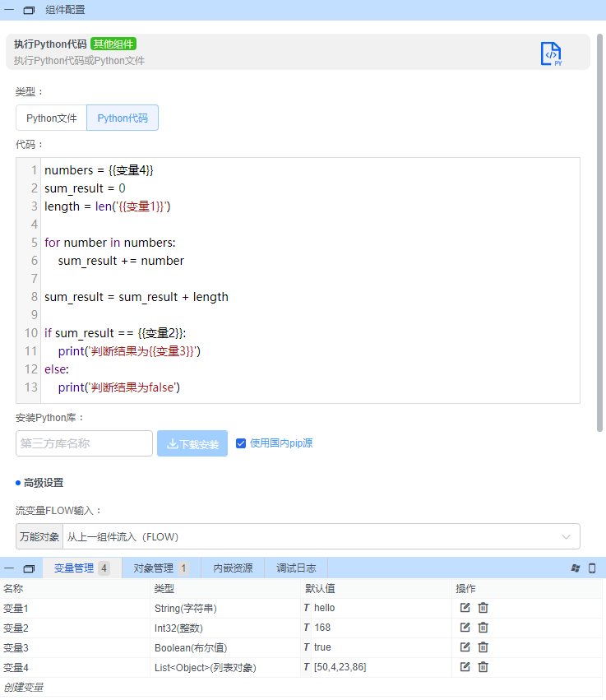Switch to the 对象管理 tab
606x700 pixels.
[x=161, y=568]
